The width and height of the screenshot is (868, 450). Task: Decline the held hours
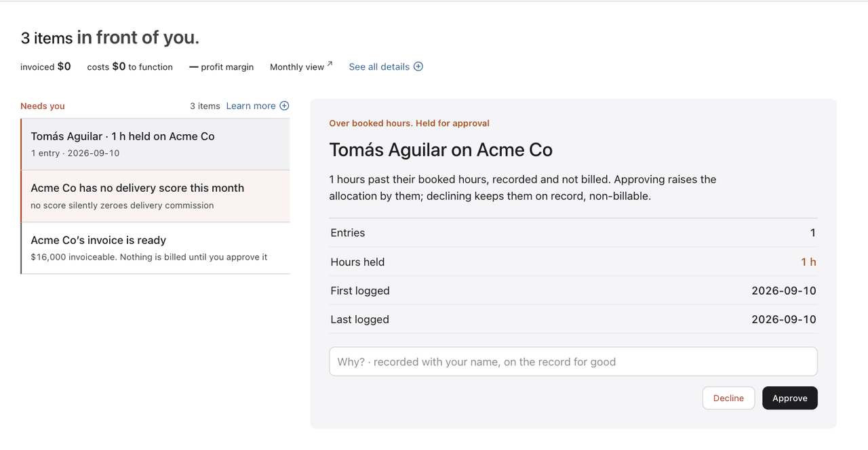click(x=728, y=398)
